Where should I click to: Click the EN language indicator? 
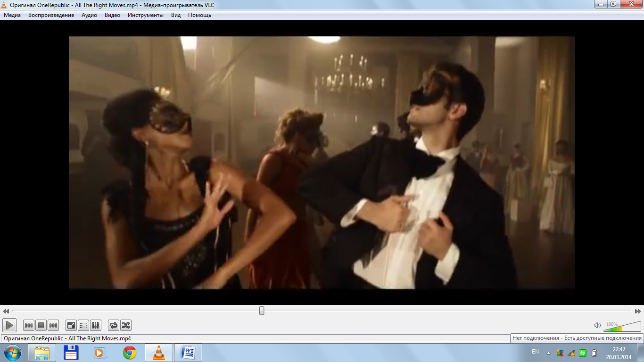click(x=535, y=352)
